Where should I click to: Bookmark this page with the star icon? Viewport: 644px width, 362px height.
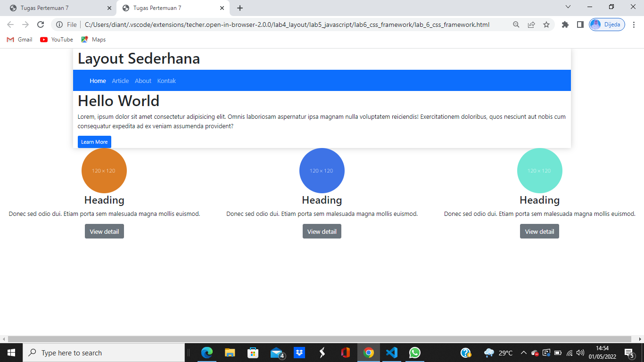547,25
